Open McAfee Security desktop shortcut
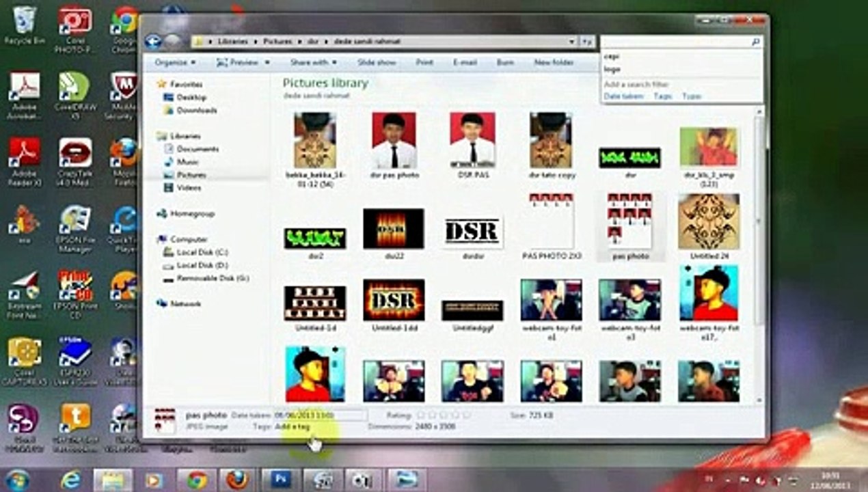This screenshot has height=492, width=868. [x=124, y=96]
